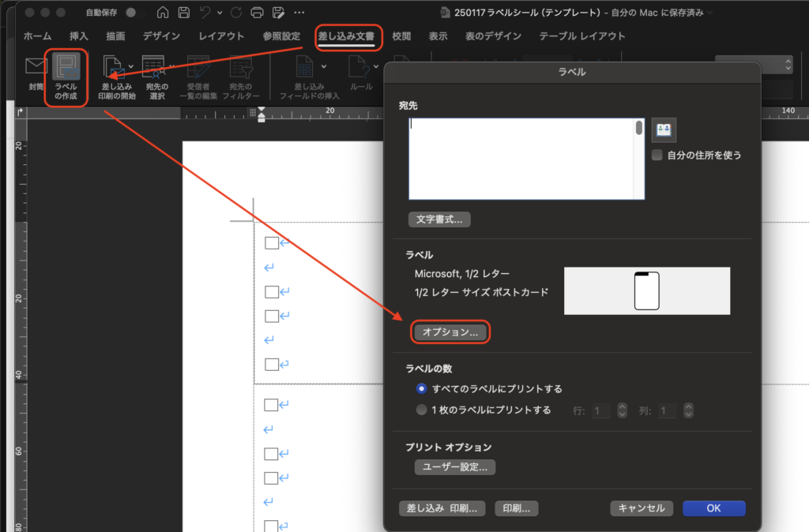Open the address book icon beside 宛先
This screenshot has width=809, height=532.
pyautogui.click(x=664, y=130)
